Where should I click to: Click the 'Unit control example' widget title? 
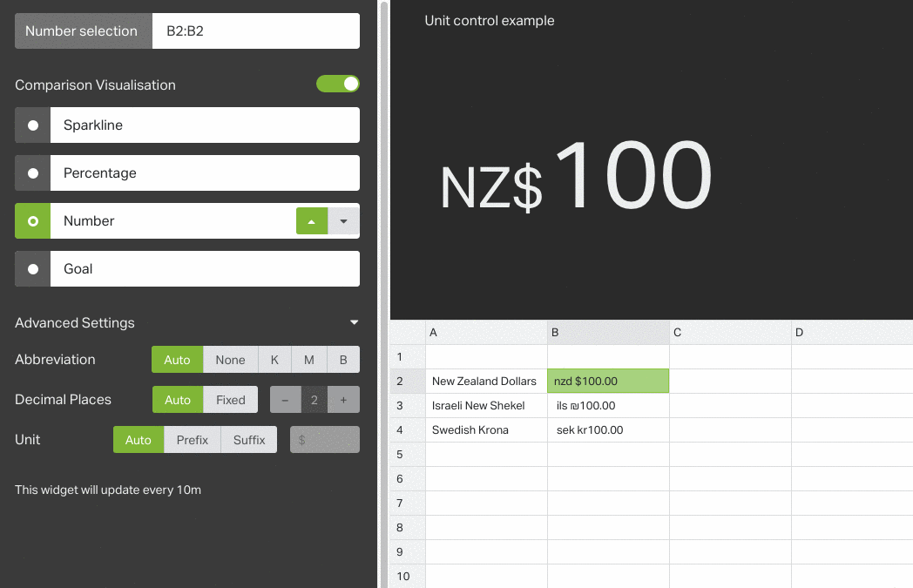coord(489,20)
